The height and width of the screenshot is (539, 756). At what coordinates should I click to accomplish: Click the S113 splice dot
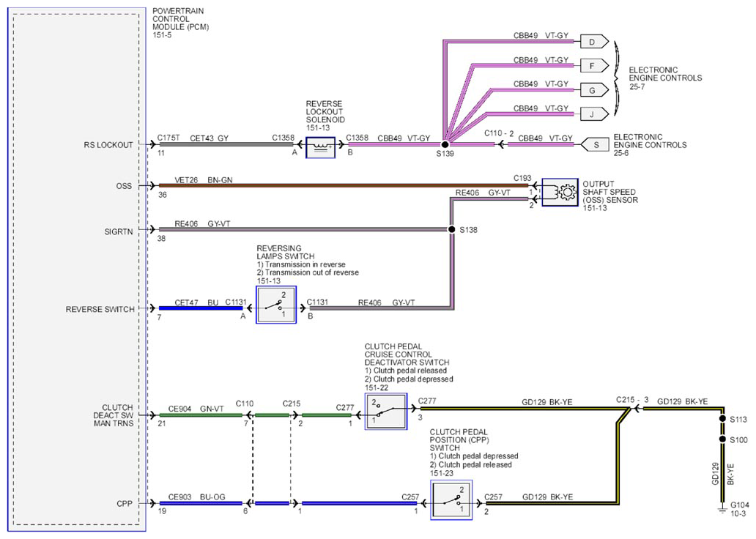tap(722, 418)
